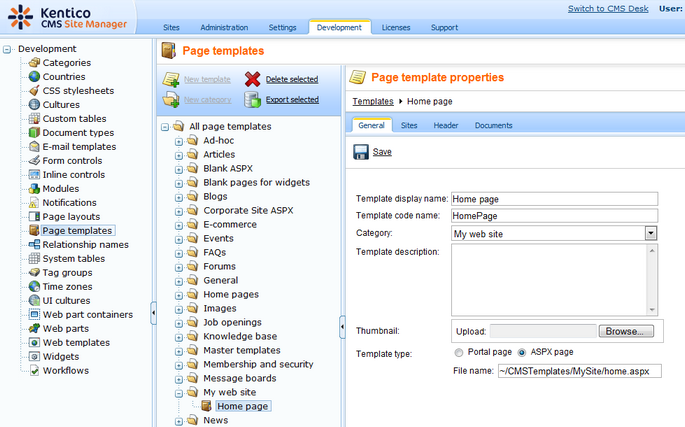Collapse the My web site folder
Screen dimensions: 685x427
(179, 393)
